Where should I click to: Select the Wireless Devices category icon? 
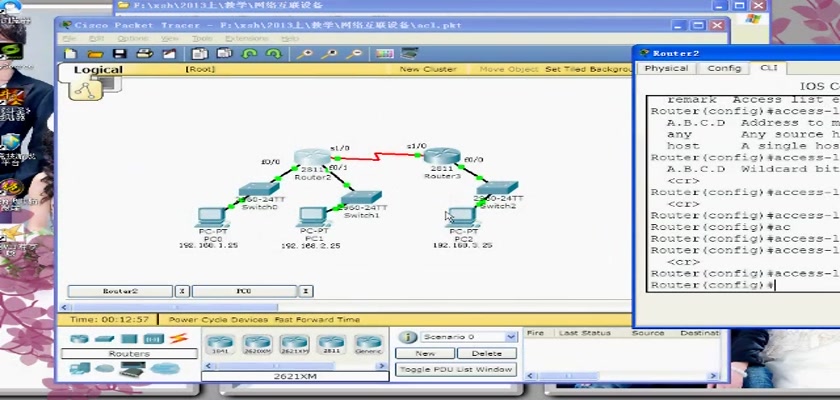[x=154, y=338]
